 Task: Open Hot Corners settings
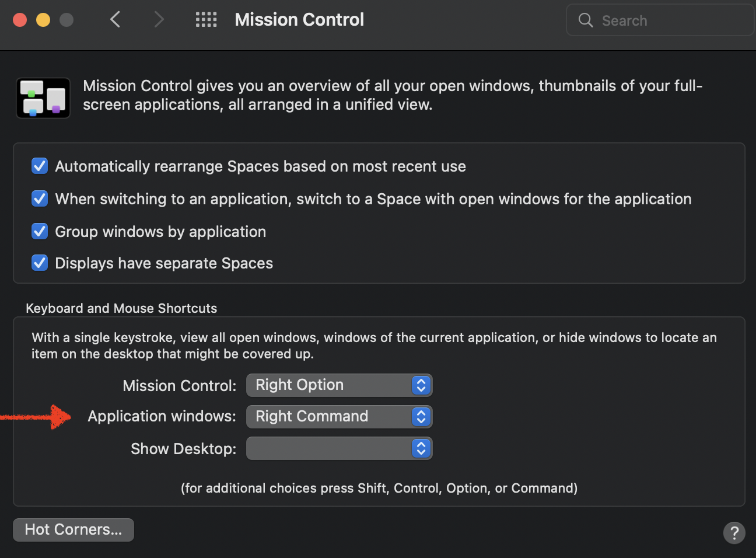tap(73, 530)
